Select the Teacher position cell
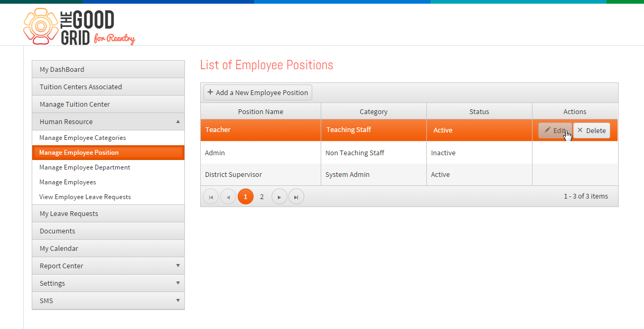This screenshot has width=644, height=329. point(260,130)
